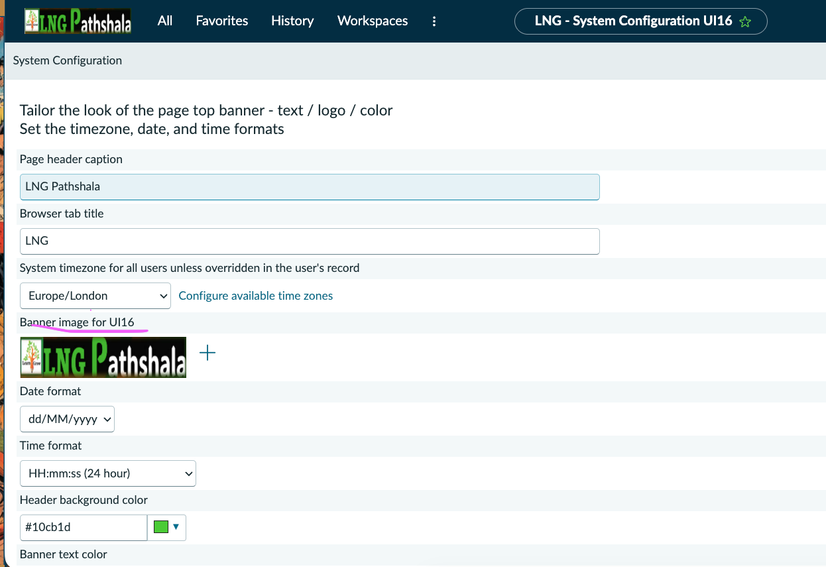Open the History menu
This screenshot has width=826, height=567.
[x=292, y=21]
